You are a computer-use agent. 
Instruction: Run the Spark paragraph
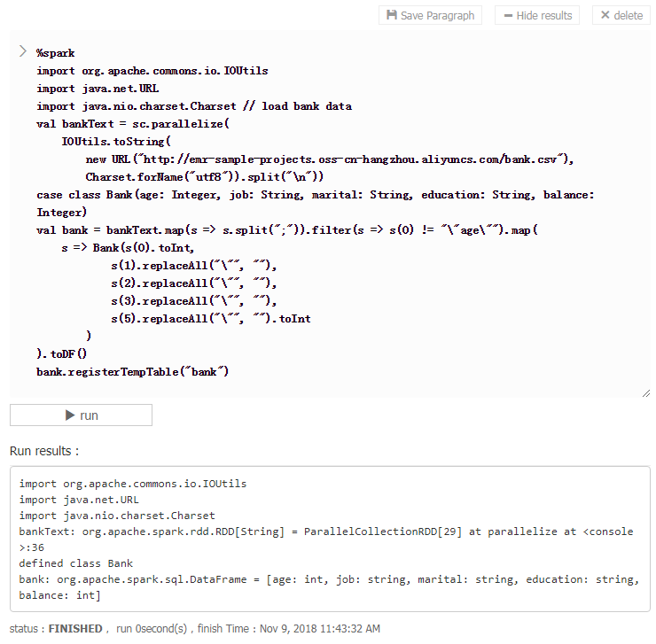81,415
